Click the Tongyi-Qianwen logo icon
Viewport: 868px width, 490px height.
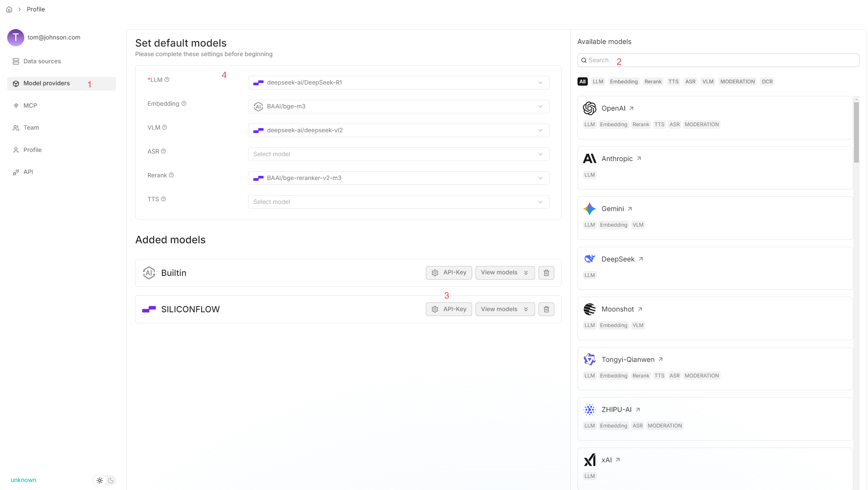[x=590, y=360]
